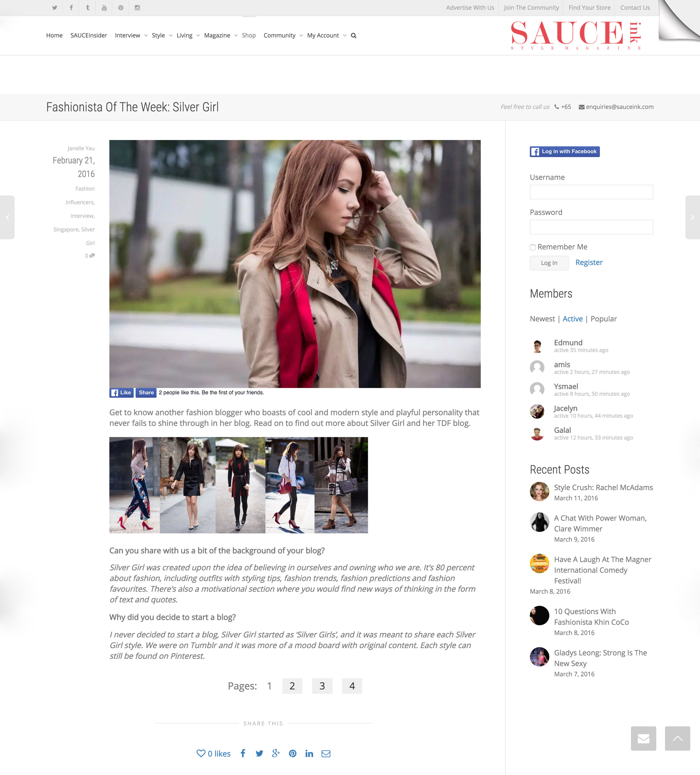Open the floating envelope contact button
This screenshot has height=775, width=700.
pos(643,739)
